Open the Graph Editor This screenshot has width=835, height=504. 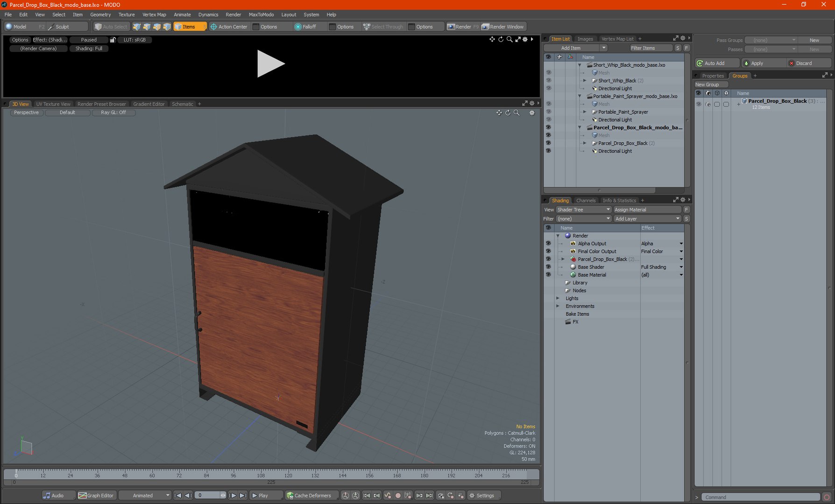(x=96, y=495)
